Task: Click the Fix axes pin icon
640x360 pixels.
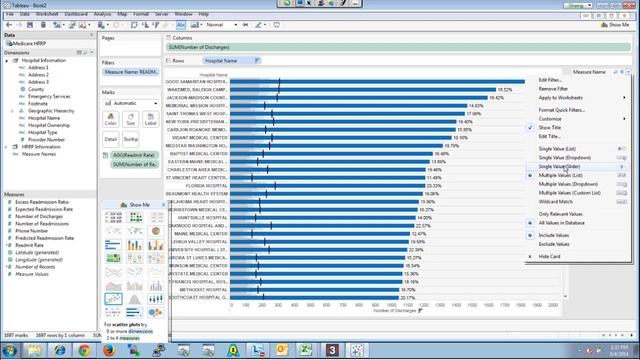Action: coord(245,25)
